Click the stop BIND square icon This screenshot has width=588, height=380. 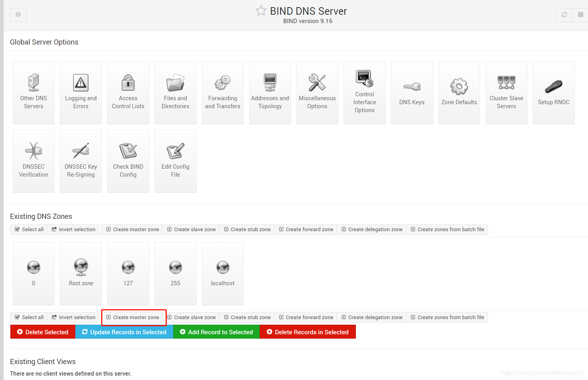coord(580,15)
